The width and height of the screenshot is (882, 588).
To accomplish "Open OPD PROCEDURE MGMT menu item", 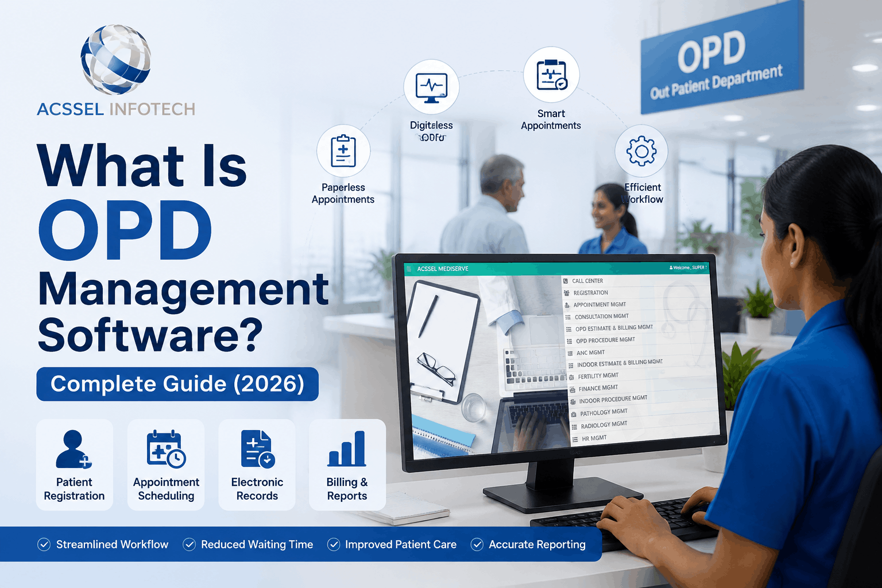I will tap(605, 340).
